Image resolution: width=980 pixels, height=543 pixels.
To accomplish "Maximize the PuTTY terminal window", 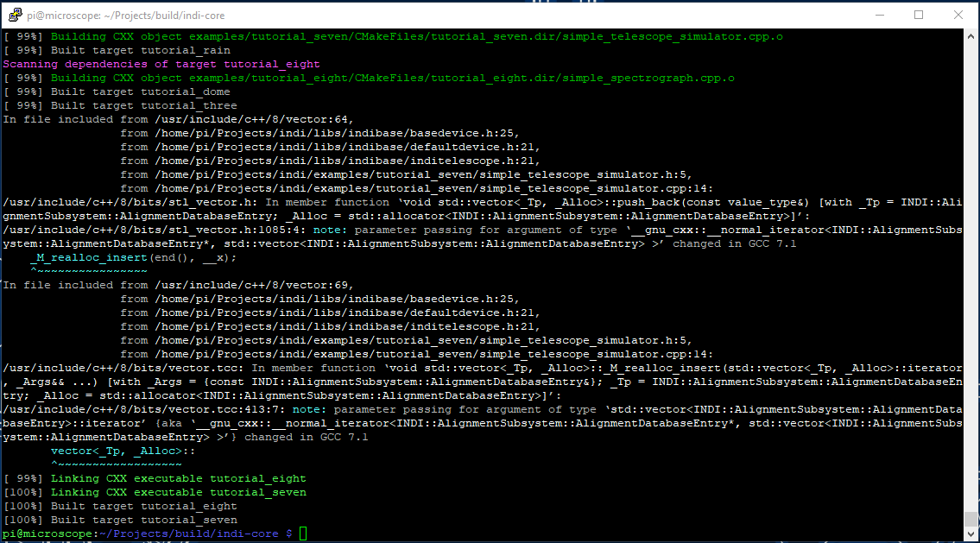I will tap(919, 15).
